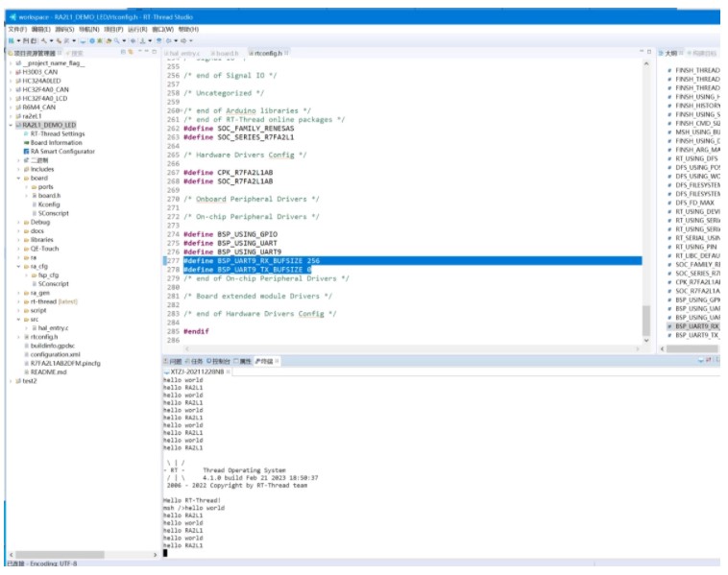This screenshot has height=575, width=728.
Task: Select hal_entry.c in the src folder
Action: click(x=53, y=328)
